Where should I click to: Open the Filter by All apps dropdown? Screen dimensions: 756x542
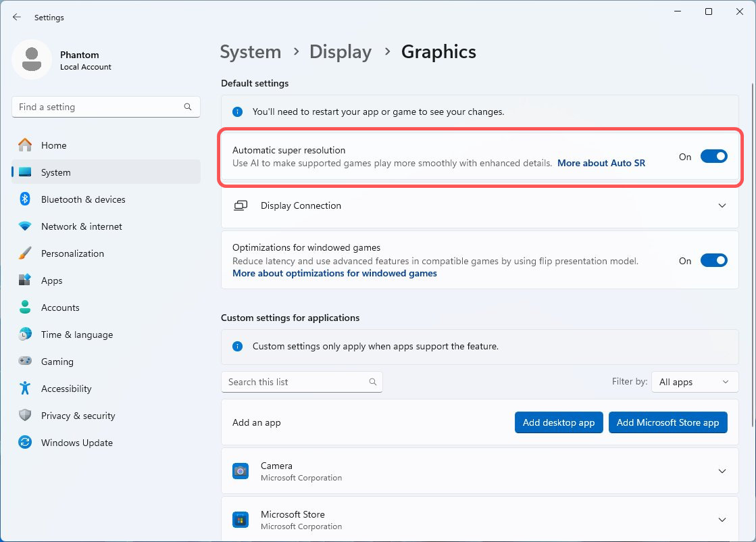point(695,382)
